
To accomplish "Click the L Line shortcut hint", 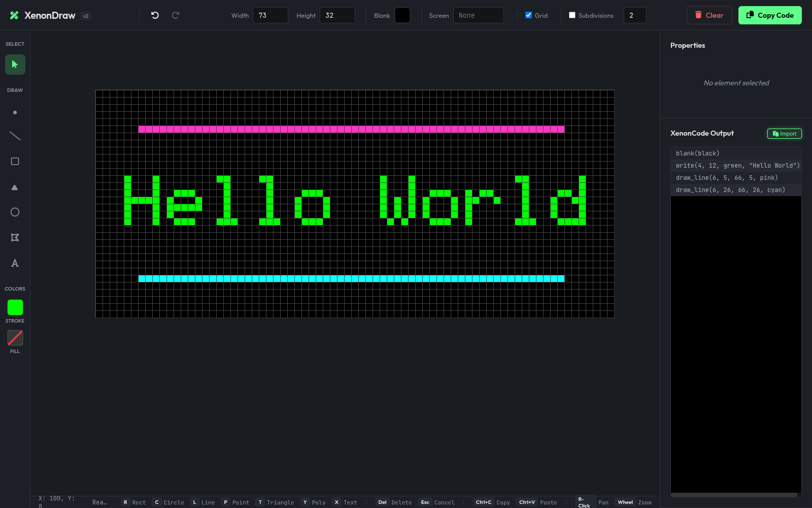I will [203, 502].
